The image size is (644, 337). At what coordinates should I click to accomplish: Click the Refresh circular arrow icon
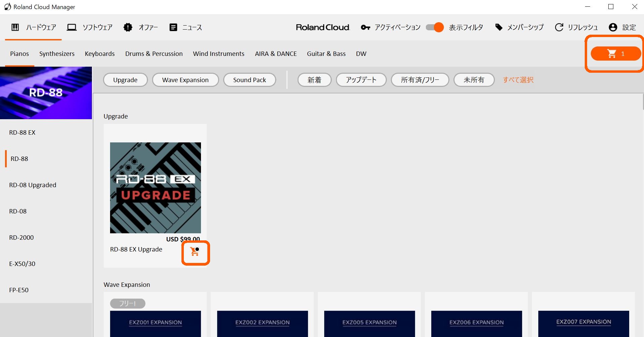(x=559, y=27)
